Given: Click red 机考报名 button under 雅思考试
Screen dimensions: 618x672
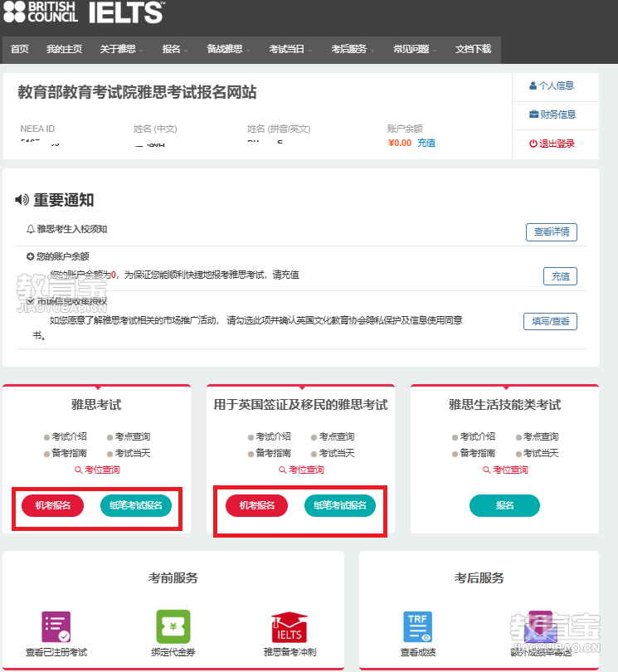Looking at the screenshot, I should 53,506.
